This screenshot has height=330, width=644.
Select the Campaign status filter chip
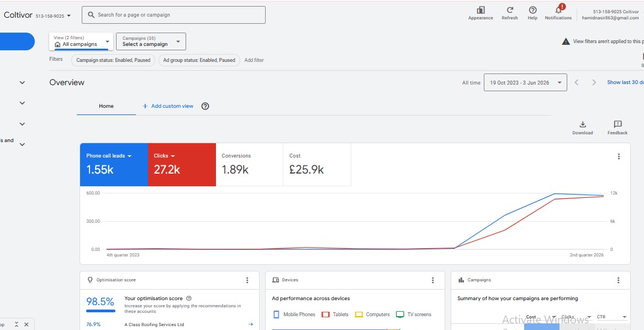pos(113,60)
